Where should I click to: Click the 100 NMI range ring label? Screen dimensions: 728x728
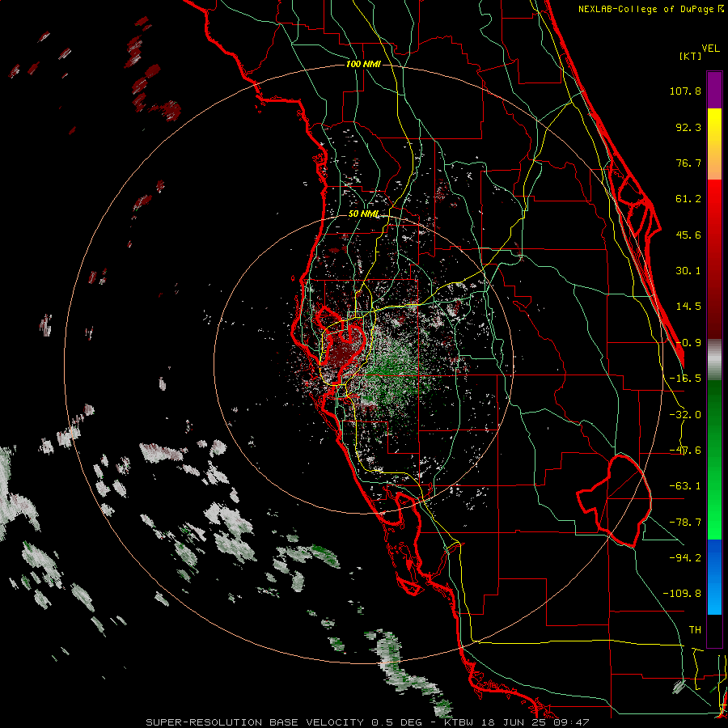click(x=363, y=64)
